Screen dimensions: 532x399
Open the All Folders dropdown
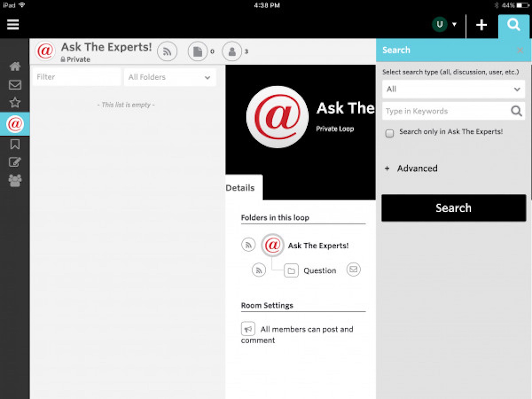point(170,77)
